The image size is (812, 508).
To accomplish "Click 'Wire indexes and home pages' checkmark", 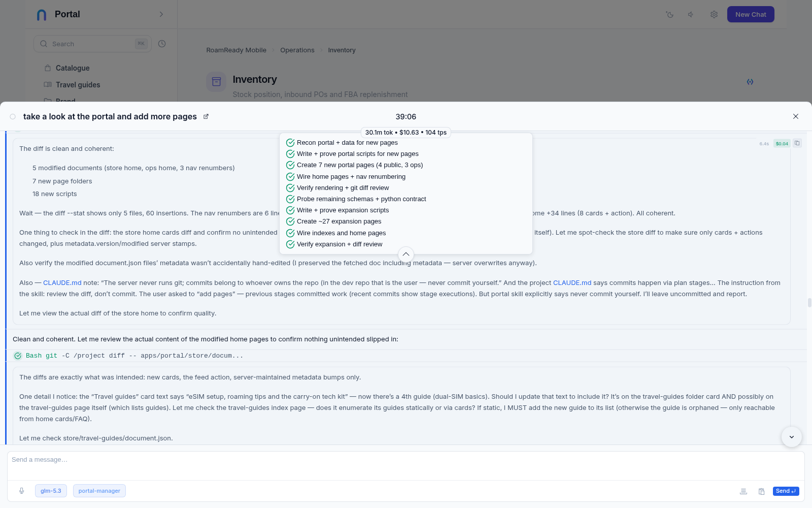I will 290,233.
